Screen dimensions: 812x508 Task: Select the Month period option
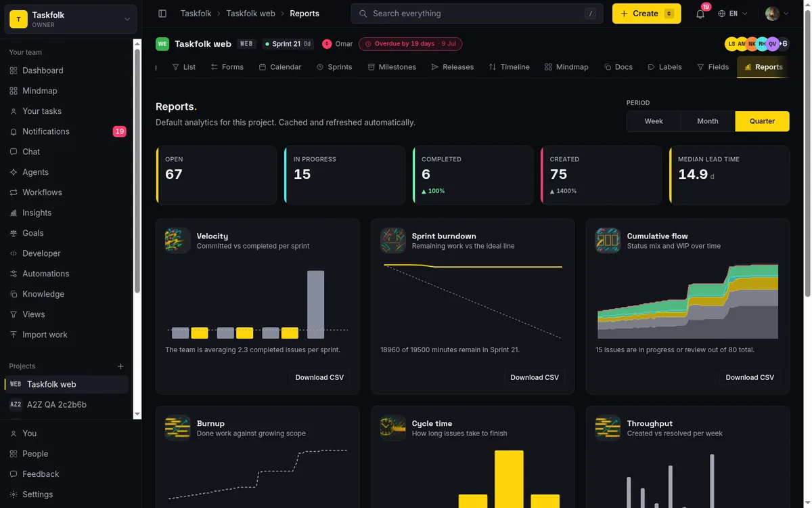tap(708, 121)
